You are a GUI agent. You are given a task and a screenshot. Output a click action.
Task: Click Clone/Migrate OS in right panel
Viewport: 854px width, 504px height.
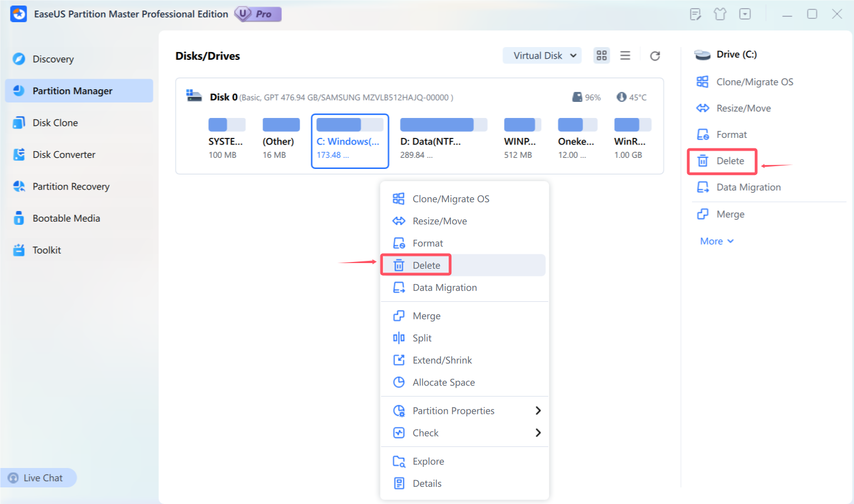pyautogui.click(x=745, y=82)
